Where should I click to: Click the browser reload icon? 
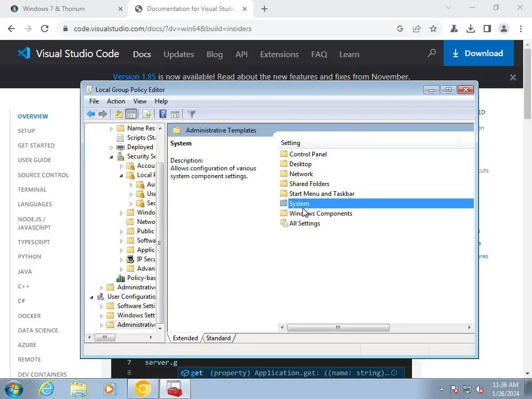point(45,29)
